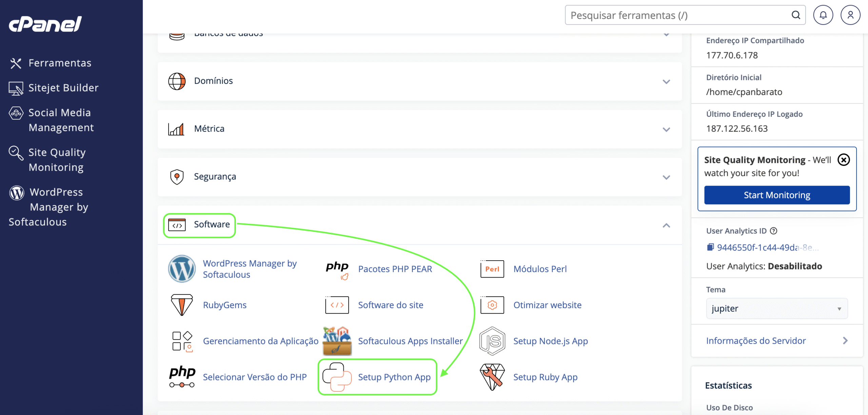Click the Domínios section title
Image resolution: width=868 pixels, height=415 pixels.
(213, 81)
